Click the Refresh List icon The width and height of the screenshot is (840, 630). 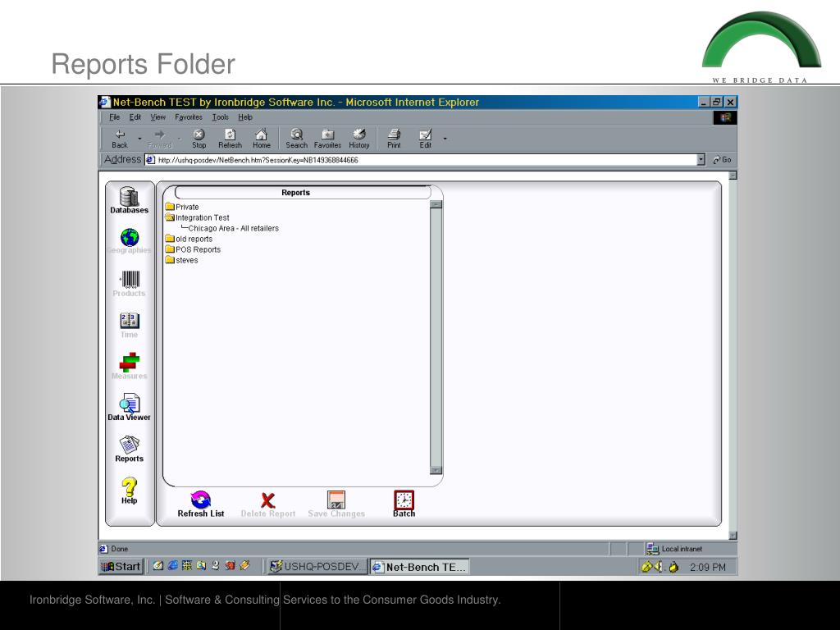tap(201, 500)
